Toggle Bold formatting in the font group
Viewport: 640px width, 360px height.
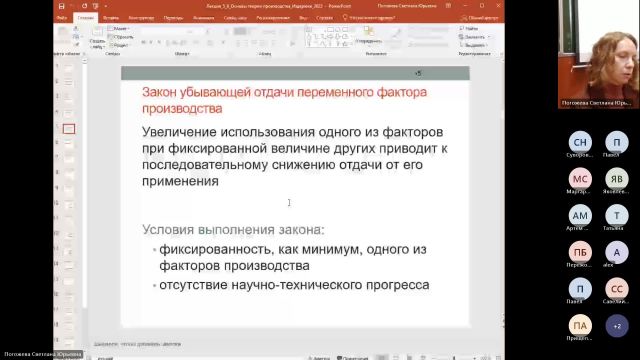[143, 42]
